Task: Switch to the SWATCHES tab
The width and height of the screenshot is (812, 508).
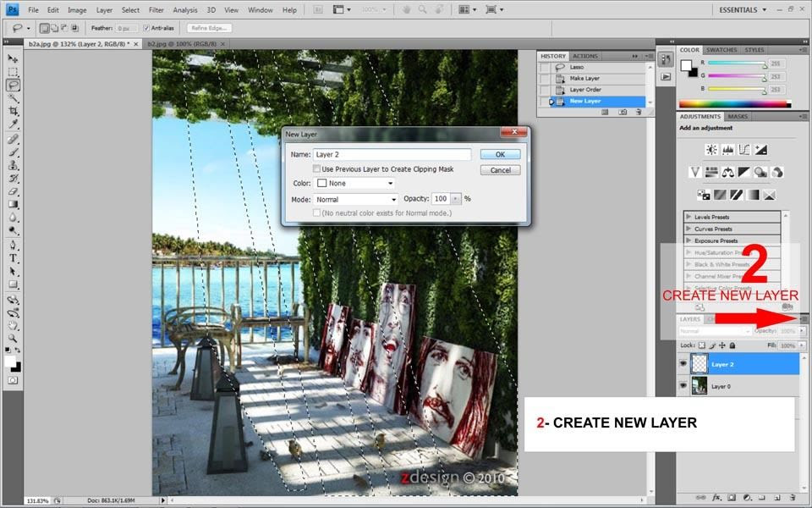Action: pyautogui.click(x=721, y=50)
